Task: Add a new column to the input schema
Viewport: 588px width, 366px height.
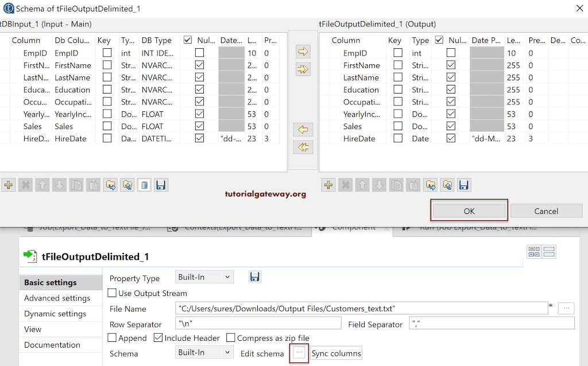Action: tap(10, 185)
